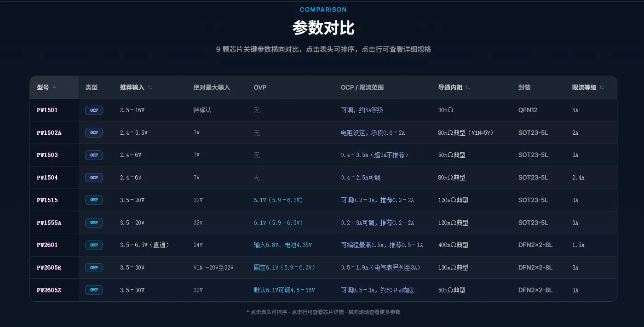The height and width of the screenshot is (327, 644).
Task: Click DFN2×2-8L in PW2601 row
Action: click(535, 245)
